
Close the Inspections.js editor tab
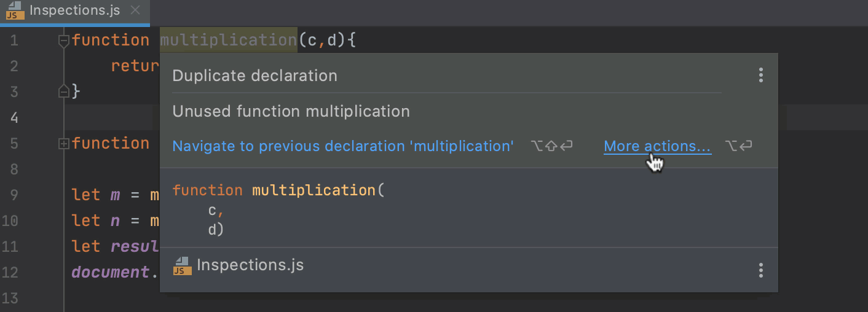(x=135, y=11)
